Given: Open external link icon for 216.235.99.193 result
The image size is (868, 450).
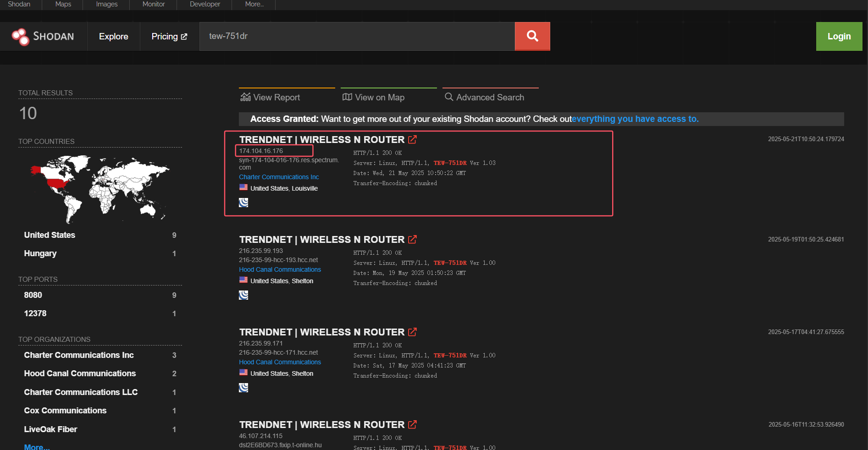Looking at the screenshot, I should [412, 239].
